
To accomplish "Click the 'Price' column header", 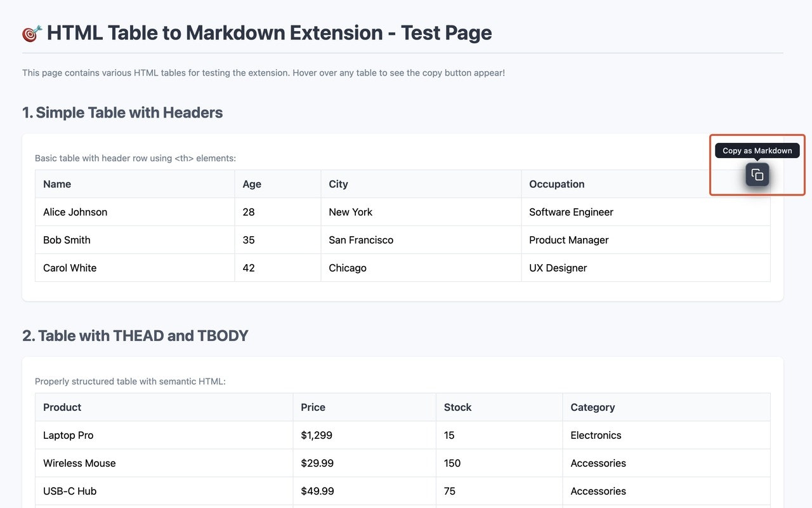I will coord(364,407).
